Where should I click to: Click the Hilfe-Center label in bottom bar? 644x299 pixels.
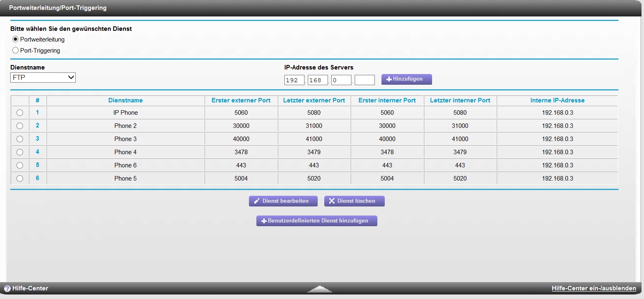coord(30,289)
